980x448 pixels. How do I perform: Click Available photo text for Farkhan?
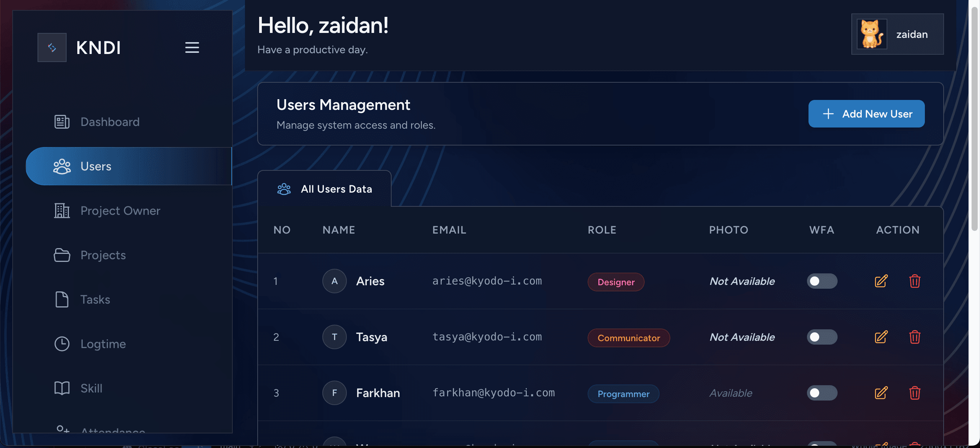(x=731, y=393)
